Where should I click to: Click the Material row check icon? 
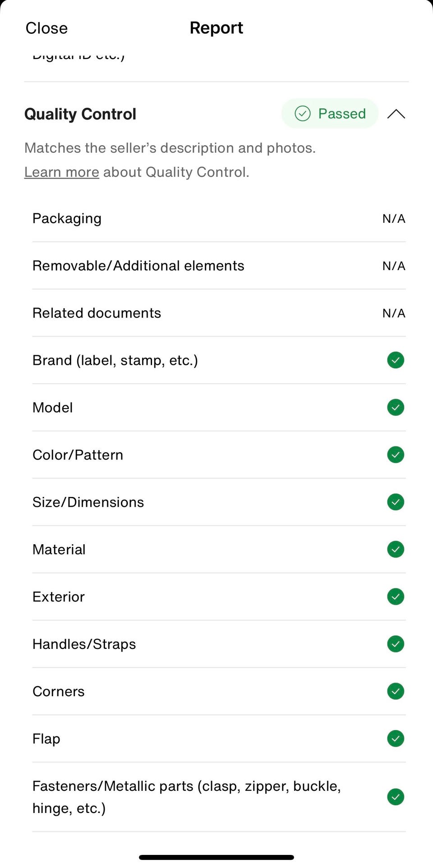(396, 550)
